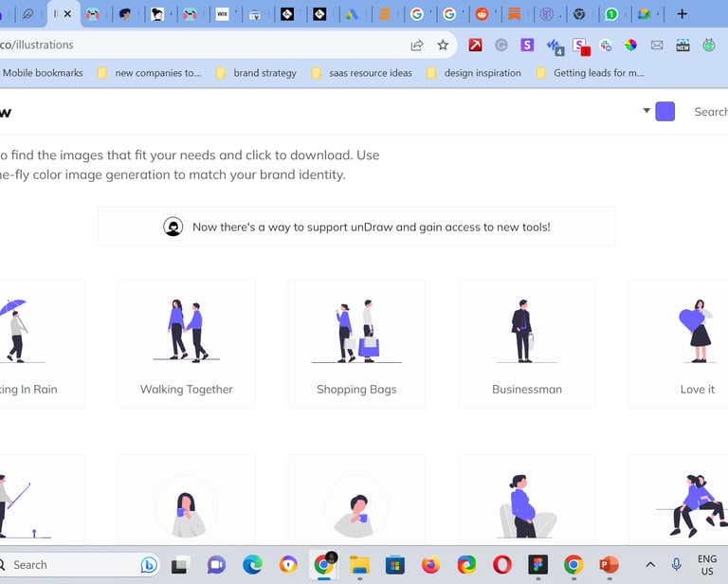
Task: Click the purple brand color swatch
Action: click(664, 112)
